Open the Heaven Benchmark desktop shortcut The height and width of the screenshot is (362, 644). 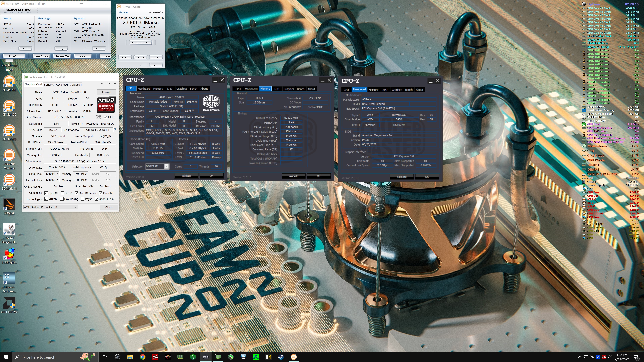9,283
